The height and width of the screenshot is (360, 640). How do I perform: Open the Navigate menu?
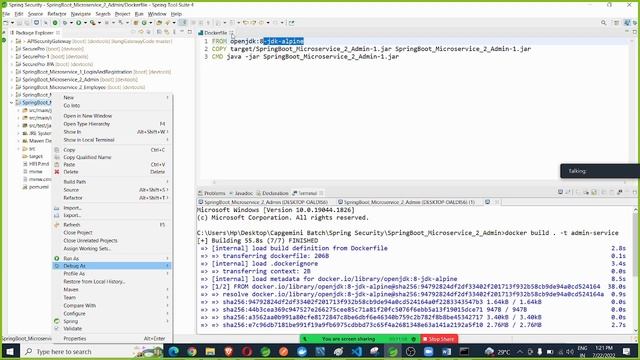81,14
